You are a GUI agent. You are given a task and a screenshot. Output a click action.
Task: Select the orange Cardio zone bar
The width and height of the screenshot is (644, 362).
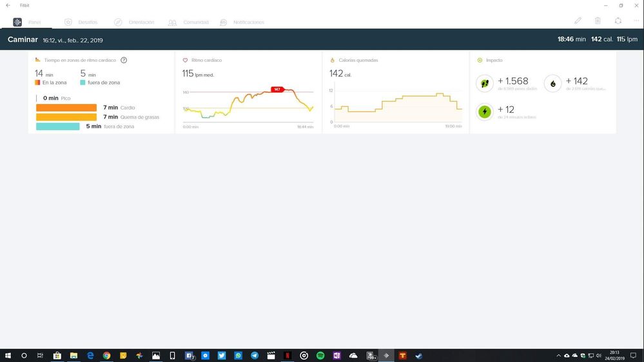[x=66, y=108]
